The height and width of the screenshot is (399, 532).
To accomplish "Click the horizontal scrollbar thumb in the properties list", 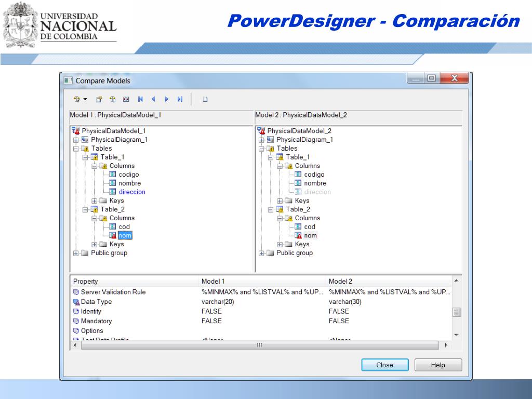I will coord(260,345).
